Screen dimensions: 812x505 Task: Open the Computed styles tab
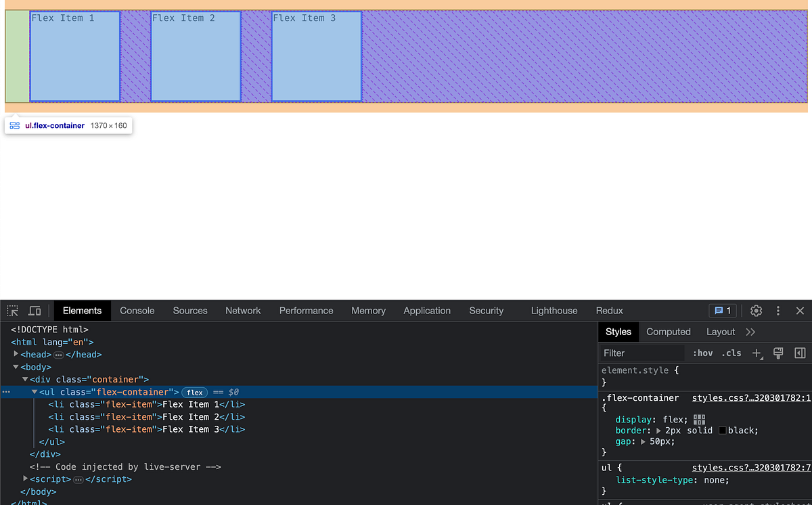point(669,332)
